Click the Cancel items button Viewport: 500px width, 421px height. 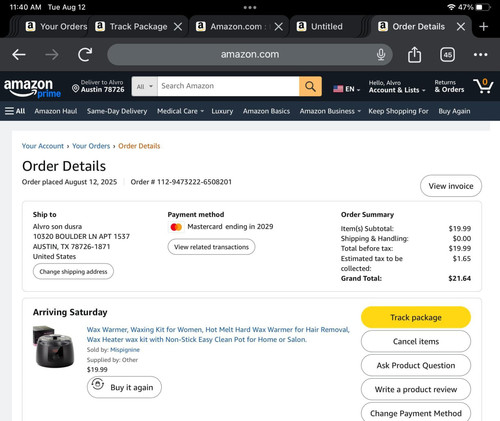tap(416, 341)
